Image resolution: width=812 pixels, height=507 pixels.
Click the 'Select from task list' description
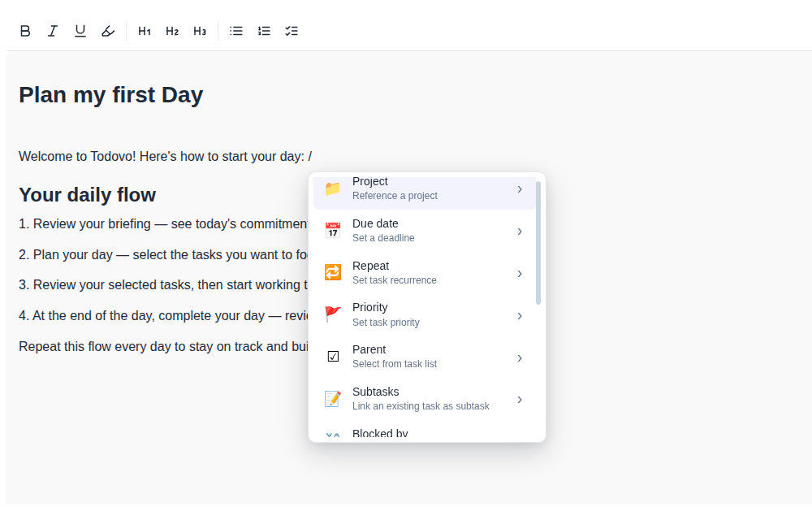point(395,364)
